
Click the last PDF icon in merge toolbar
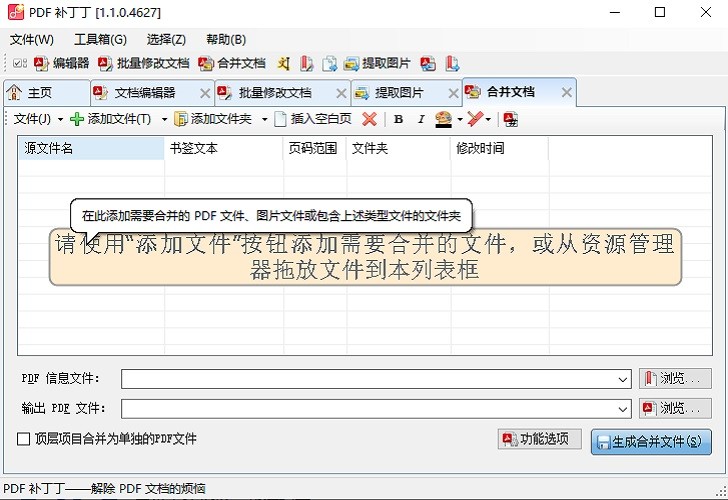point(511,119)
